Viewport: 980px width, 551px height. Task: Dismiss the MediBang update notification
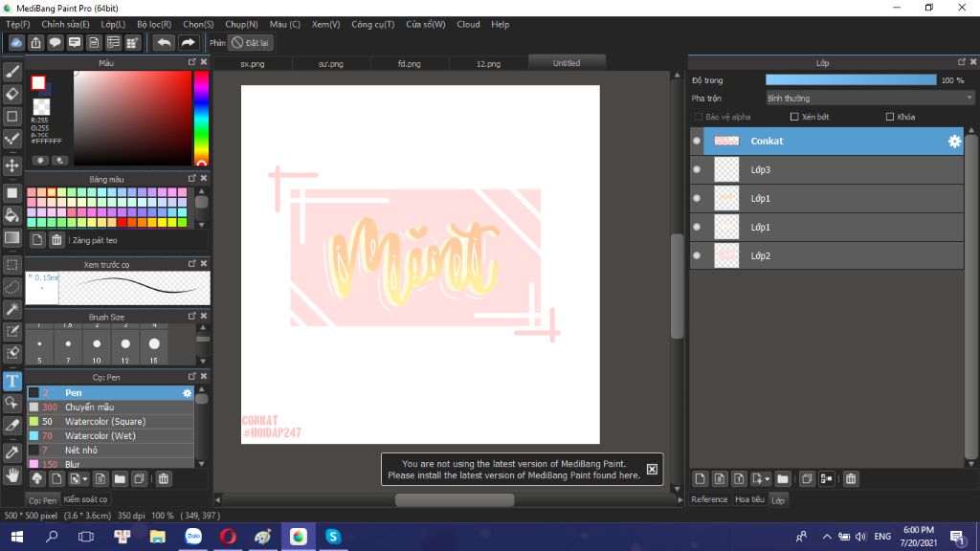pyautogui.click(x=652, y=469)
